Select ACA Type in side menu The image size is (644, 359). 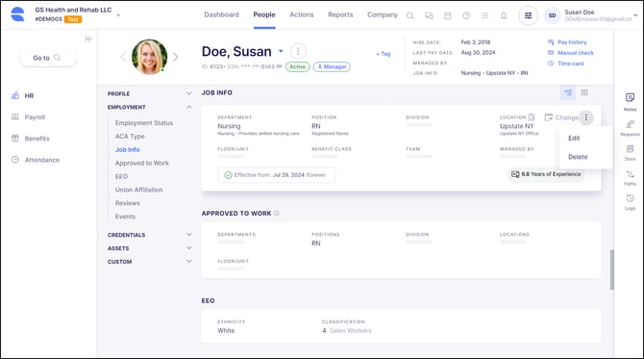tap(130, 136)
